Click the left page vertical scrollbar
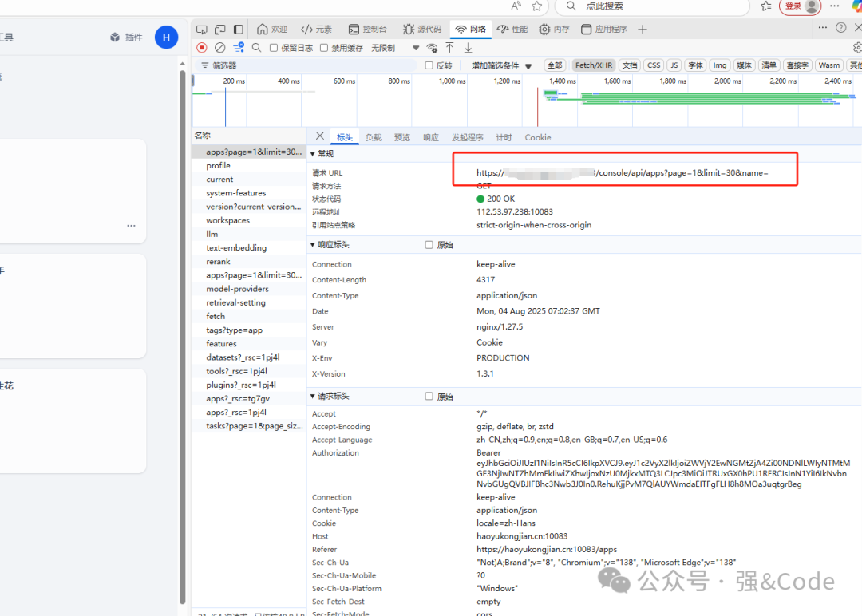This screenshot has height=616, width=862. pyautogui.click(x=183, y=335)
